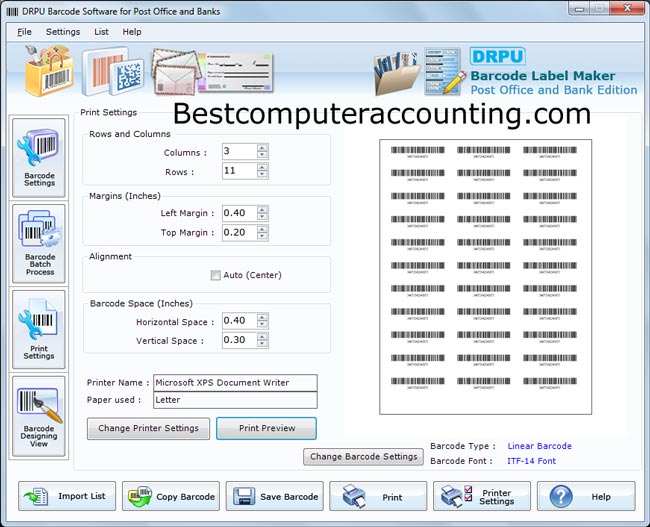Click in the Top Margin field
Image resolution: width=650 pixels, height=527 pixels.
pos(240,232)
